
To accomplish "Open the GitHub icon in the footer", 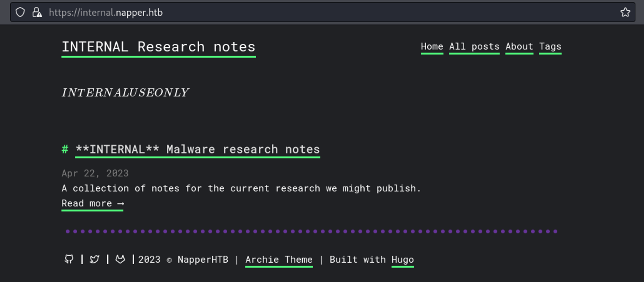I will 69,259.
